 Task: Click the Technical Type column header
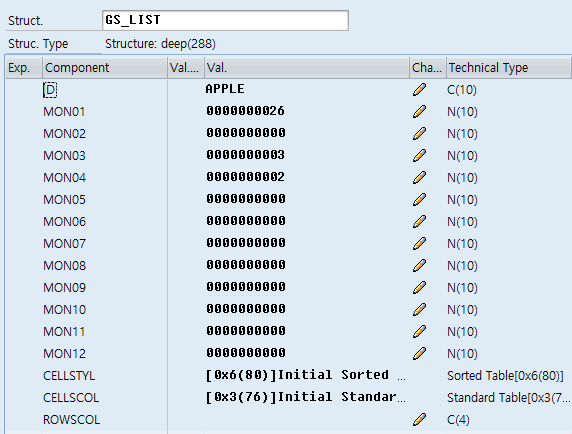[509, 67]
